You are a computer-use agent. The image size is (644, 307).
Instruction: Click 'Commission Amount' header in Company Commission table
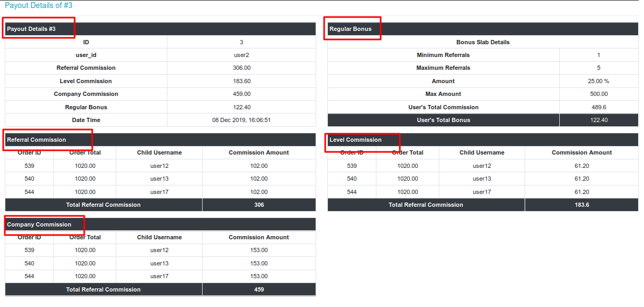click(259, 237)
